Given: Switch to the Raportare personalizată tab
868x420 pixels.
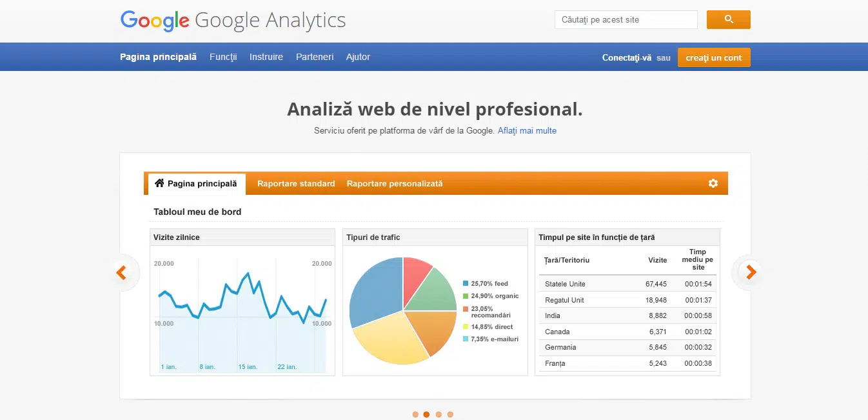Looking at the screenshot, I should coord(395,184).
